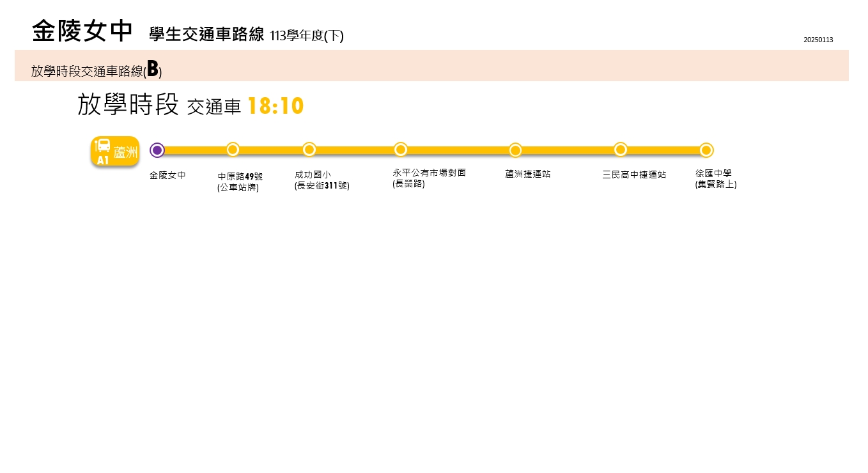Click the 徐匯中學 (集賢路上) stop label
868x473 pixels.
click(x=716, y=179)
